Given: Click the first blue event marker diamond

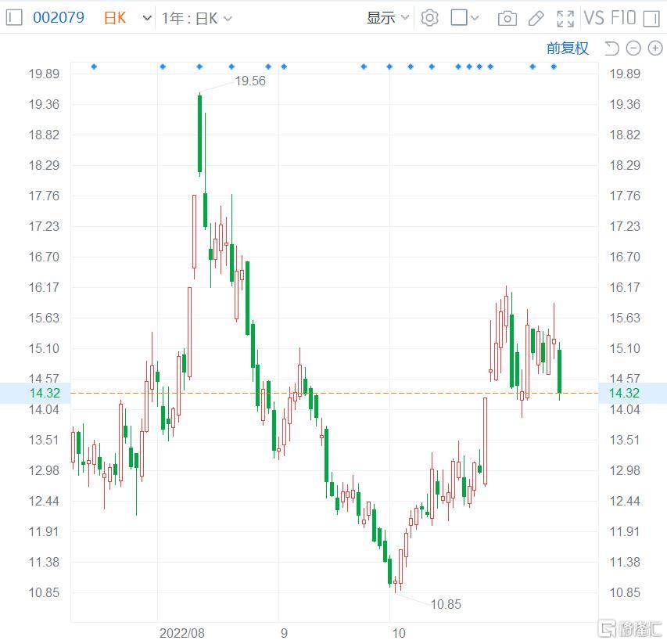Looking at the screenshot, I should (x=94, y=67).
